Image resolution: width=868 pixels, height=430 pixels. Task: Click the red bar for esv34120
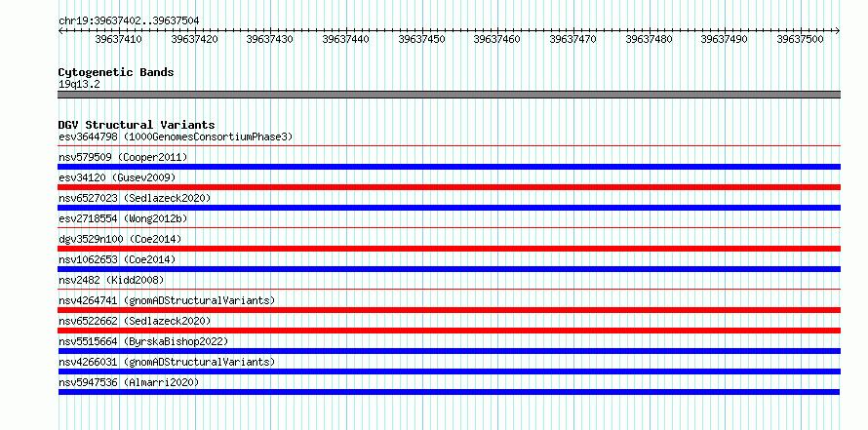click(x=449, y=187)
